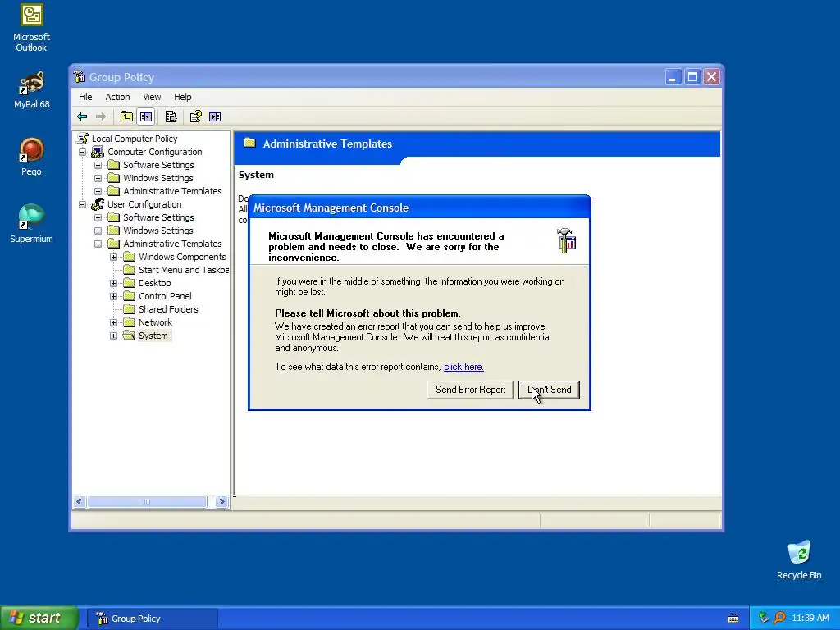Follow the 'click here' link
The height and width of the screenshot is (630, 840).
point(463,367)
